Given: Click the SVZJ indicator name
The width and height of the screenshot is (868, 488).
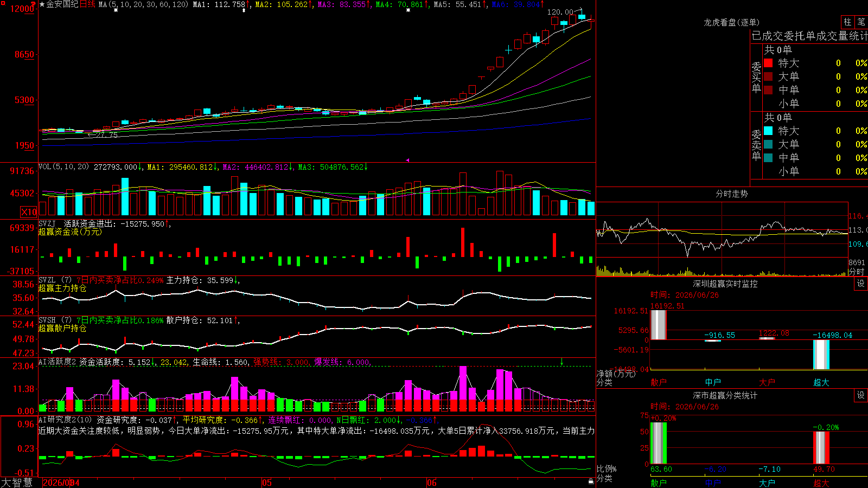Looking at the screenshot, I should pos(47,223).
